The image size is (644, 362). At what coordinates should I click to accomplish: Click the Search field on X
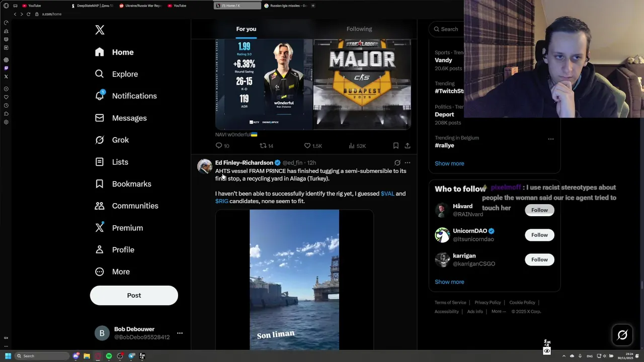[x=446, y=29]
